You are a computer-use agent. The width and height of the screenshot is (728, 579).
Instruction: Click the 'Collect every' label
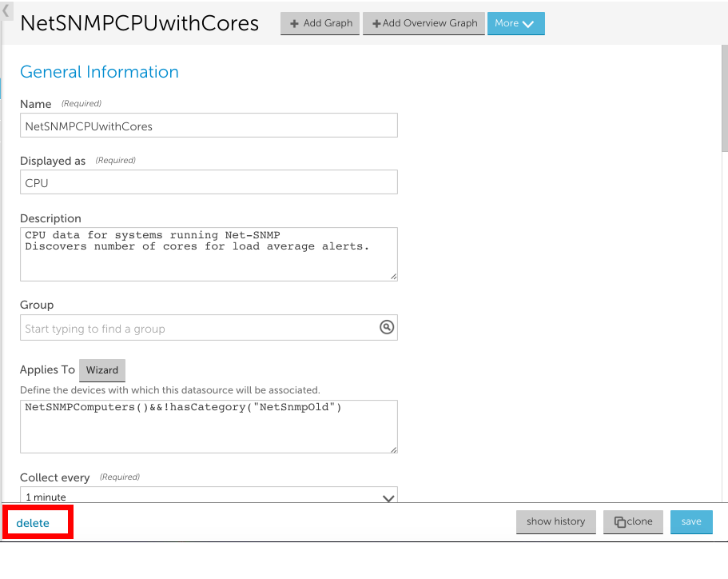[x=55, y=477]
